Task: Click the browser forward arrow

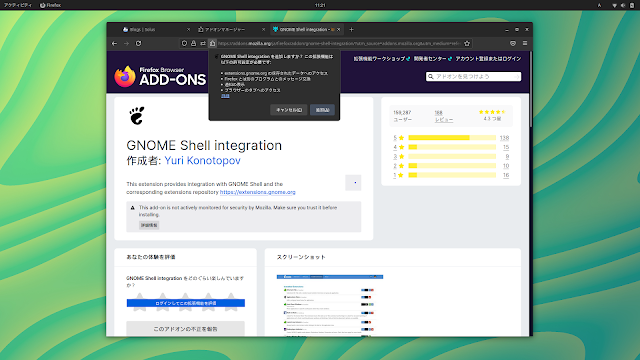Action: (127, 43)
